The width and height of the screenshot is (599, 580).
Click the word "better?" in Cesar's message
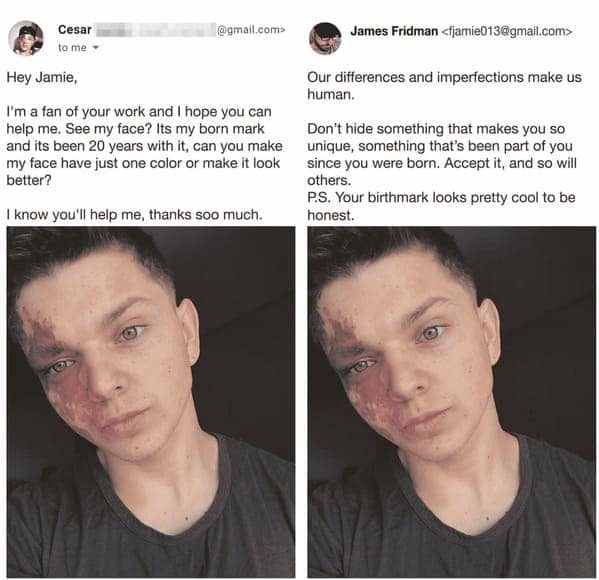(29, 180)
